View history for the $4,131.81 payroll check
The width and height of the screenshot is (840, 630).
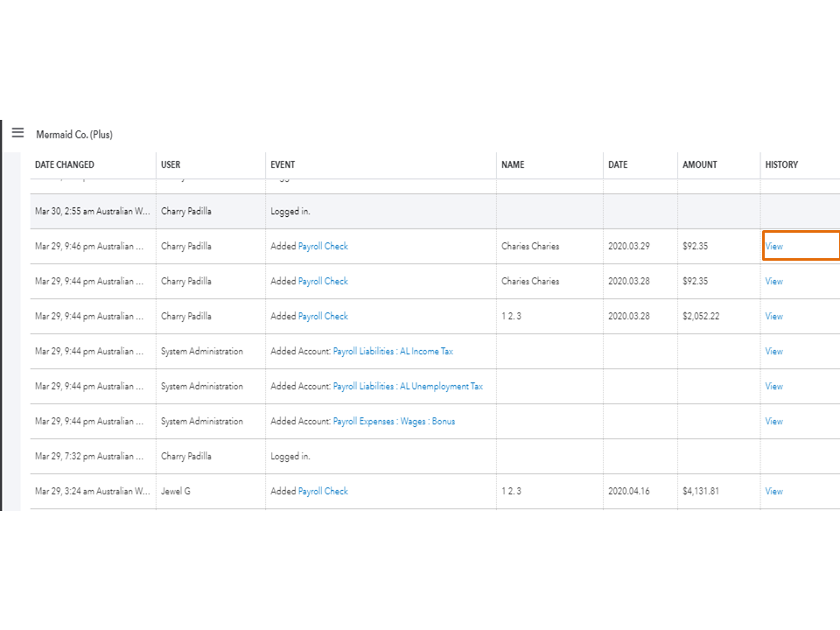tap(774, 492)
